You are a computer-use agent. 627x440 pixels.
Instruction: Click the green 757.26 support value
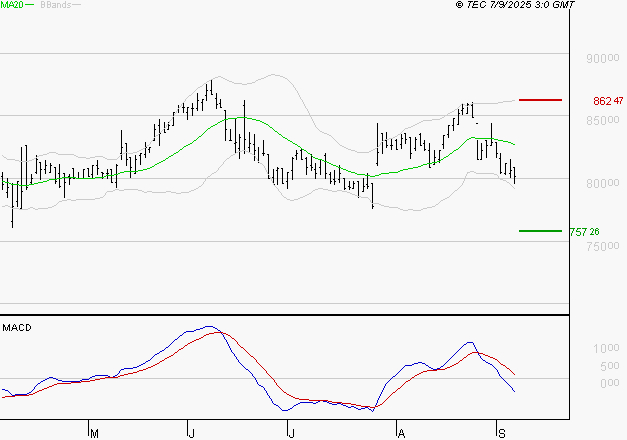(585, 232)
